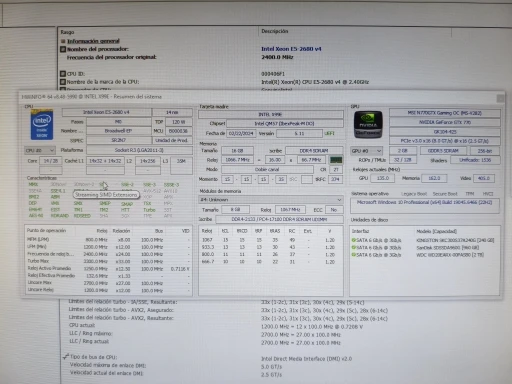
Task: Select the 'KINGSTON SKC300S37A240G' drive row
Action: click(424, 240)
